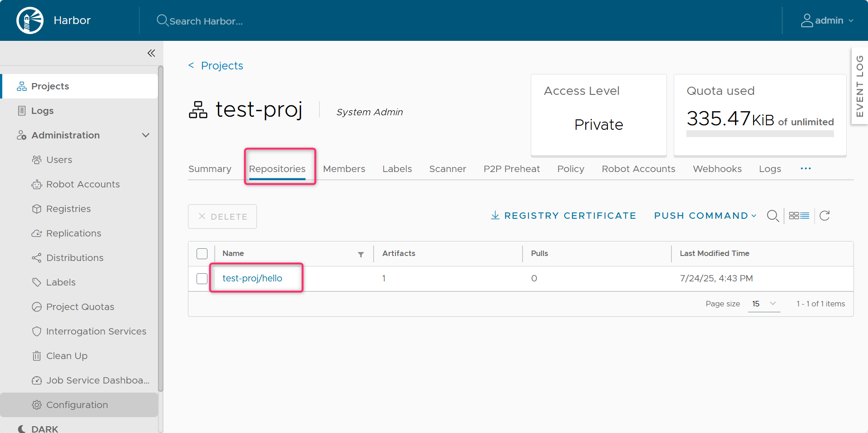
Task: Click the Job Service Dashboard icon
Action: coord(37,380)
